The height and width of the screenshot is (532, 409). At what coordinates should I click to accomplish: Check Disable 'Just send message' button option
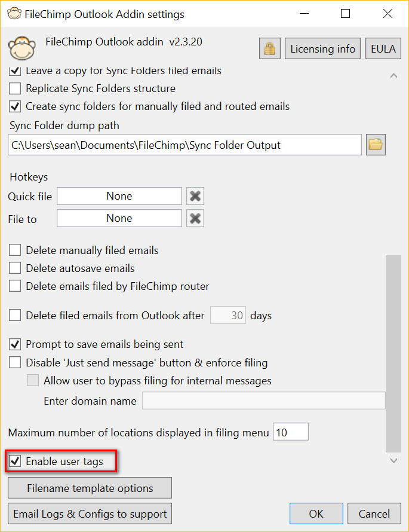(15, 363)
